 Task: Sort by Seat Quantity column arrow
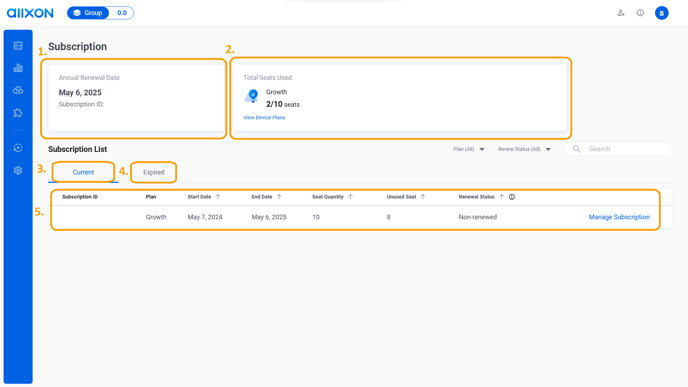(350, 197)
